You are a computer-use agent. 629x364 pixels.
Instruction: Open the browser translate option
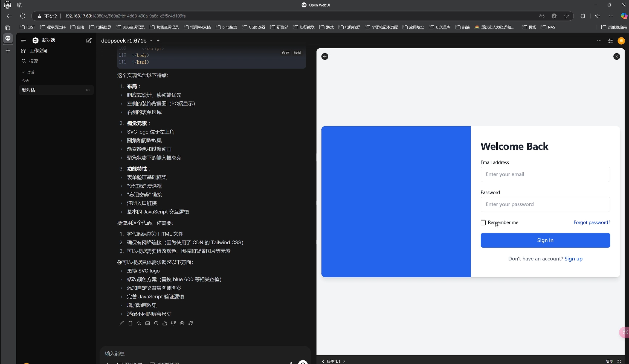click(542, 16)
